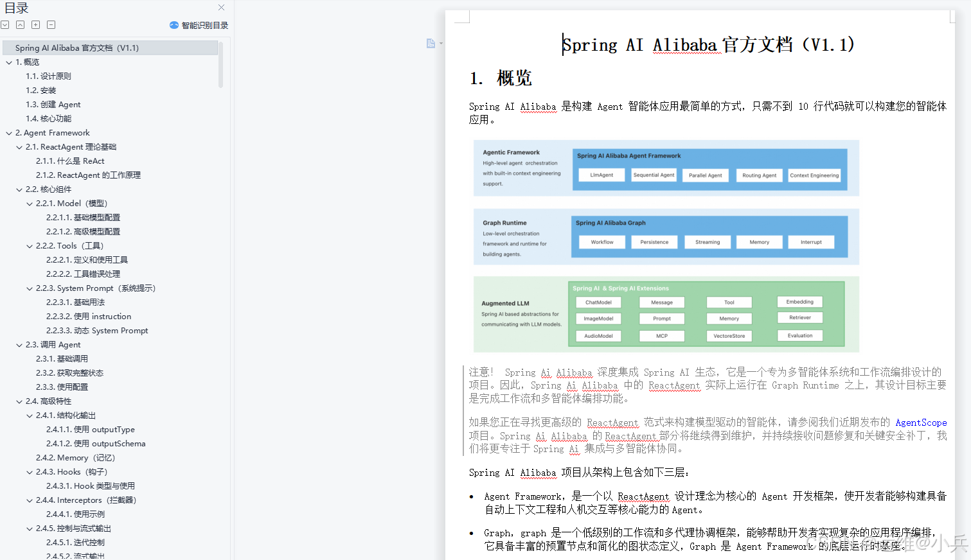Image resolution: width=971 pixels, height=560 pixels.
Task: Select 2.2.2.1. 定义和使用工具
Action: pyautogui.click(x=87, y=260)
